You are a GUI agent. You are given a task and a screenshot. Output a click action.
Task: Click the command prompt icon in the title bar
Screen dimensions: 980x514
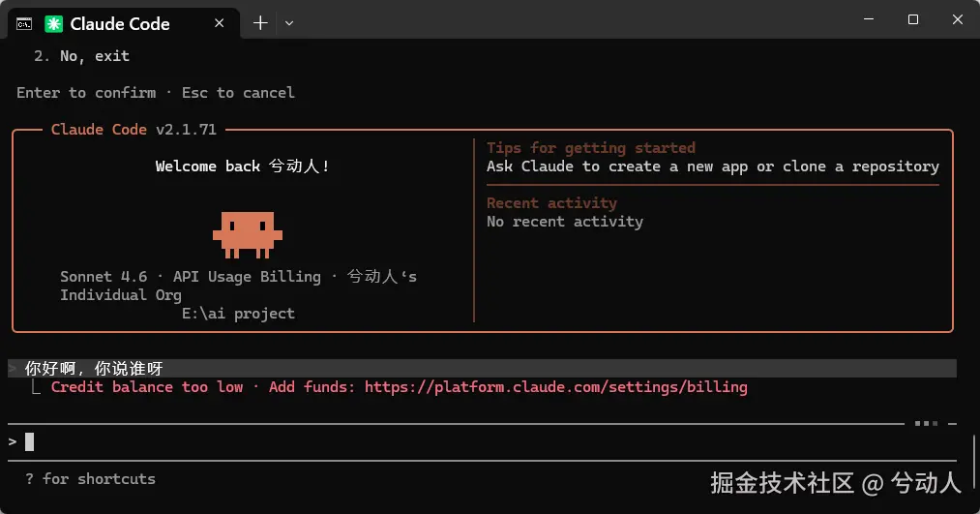point(24,24)
